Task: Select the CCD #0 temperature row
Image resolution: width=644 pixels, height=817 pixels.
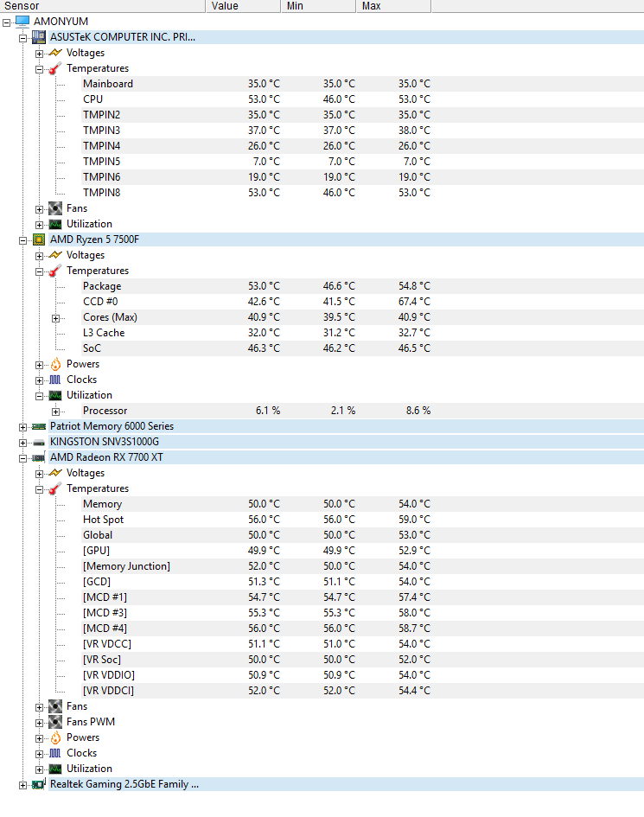Action: [x=362, y=302]
